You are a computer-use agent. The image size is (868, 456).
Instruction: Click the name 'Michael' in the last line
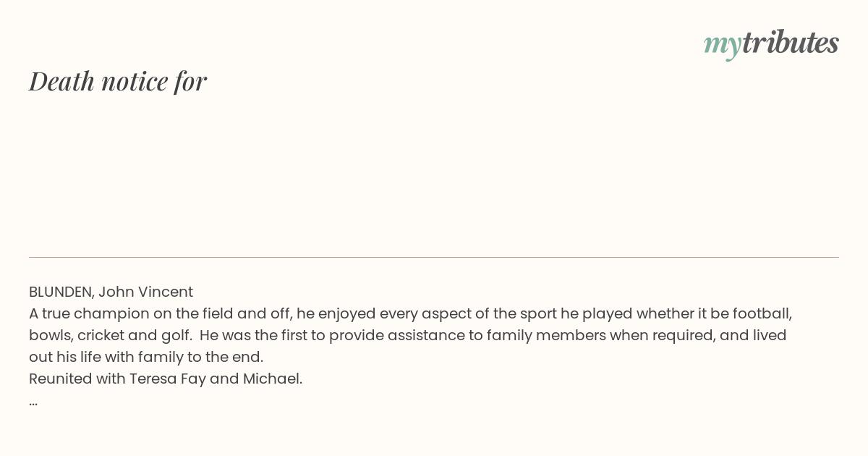click(x=271, y=379)
